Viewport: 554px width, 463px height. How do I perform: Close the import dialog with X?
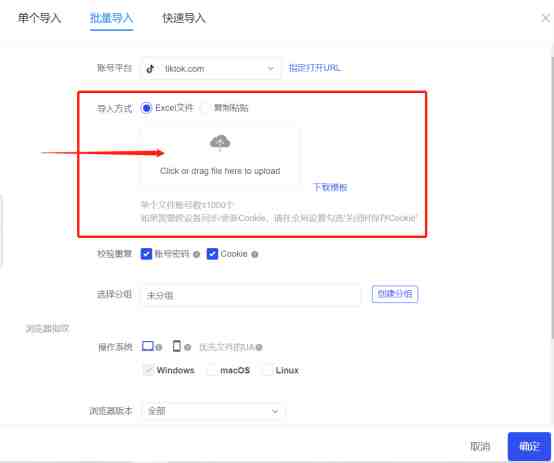tap(546, 18)
